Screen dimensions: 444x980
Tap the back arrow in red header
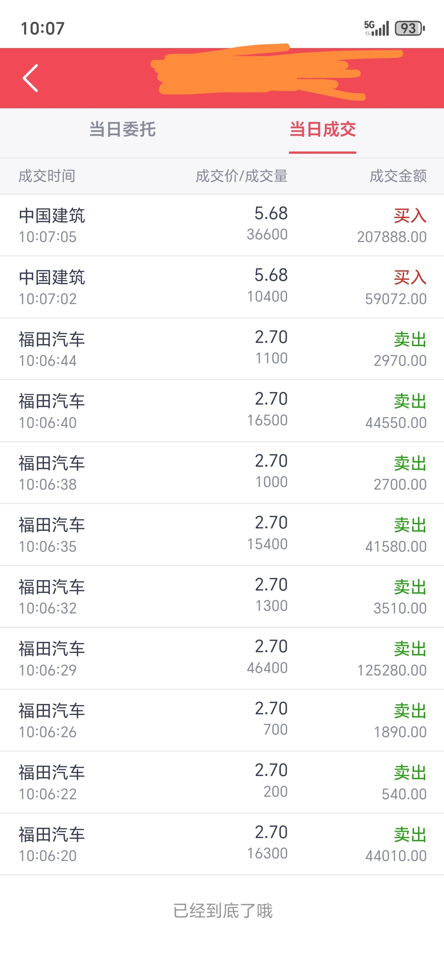(30, 78)
